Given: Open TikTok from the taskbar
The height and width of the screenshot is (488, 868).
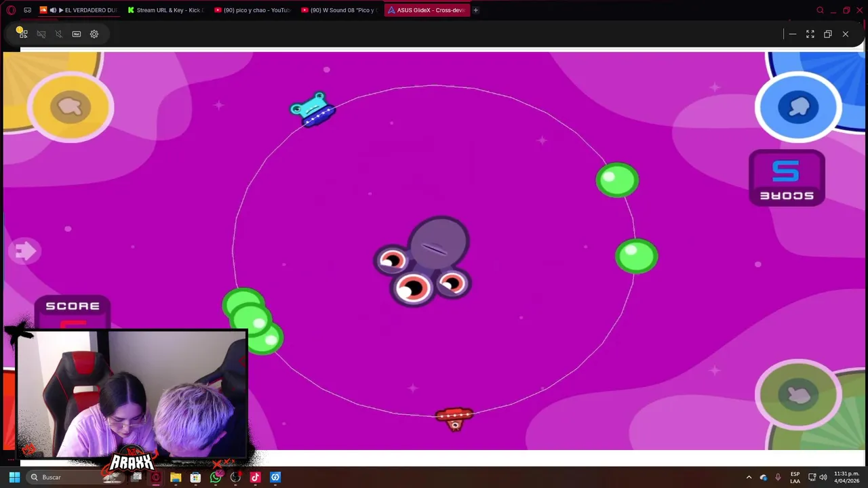Looking at the screenshot, I should coord(255,477).
